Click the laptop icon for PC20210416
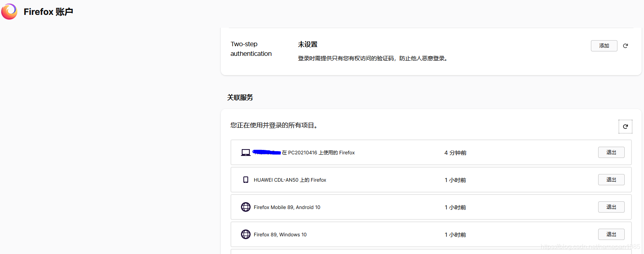 pyautogui.click(x=246, y=153)
